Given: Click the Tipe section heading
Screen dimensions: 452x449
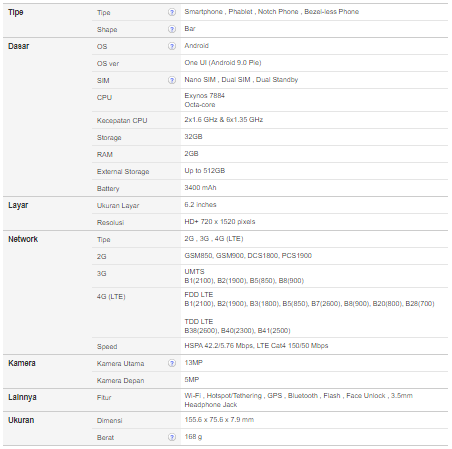Looking at the screenshot, I should pyautogui.click(x=16, y=12).
